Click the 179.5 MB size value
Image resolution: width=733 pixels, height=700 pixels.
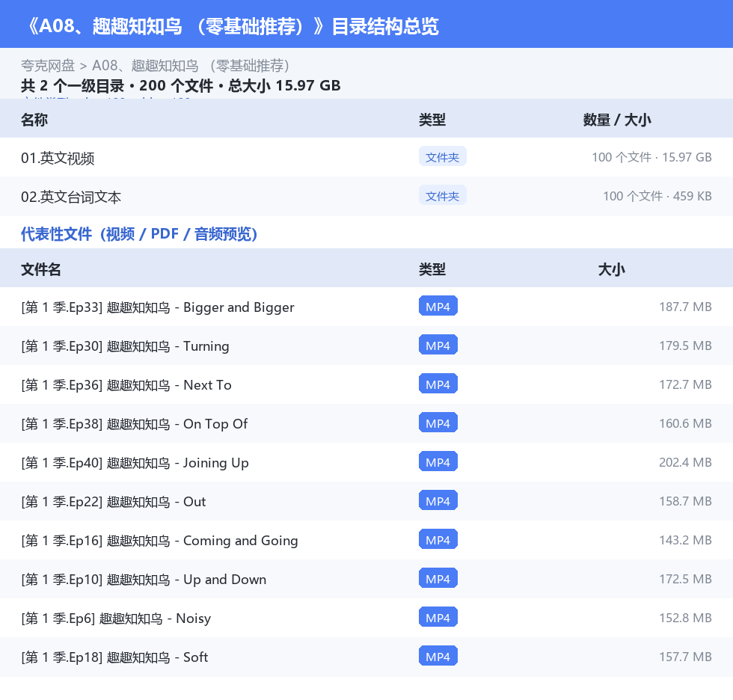coord(685,346)
